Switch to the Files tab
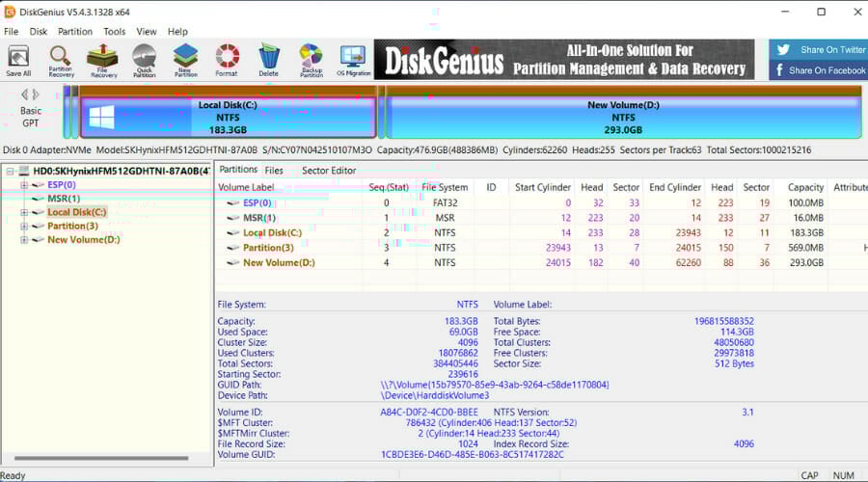 [x=274, y=171]
